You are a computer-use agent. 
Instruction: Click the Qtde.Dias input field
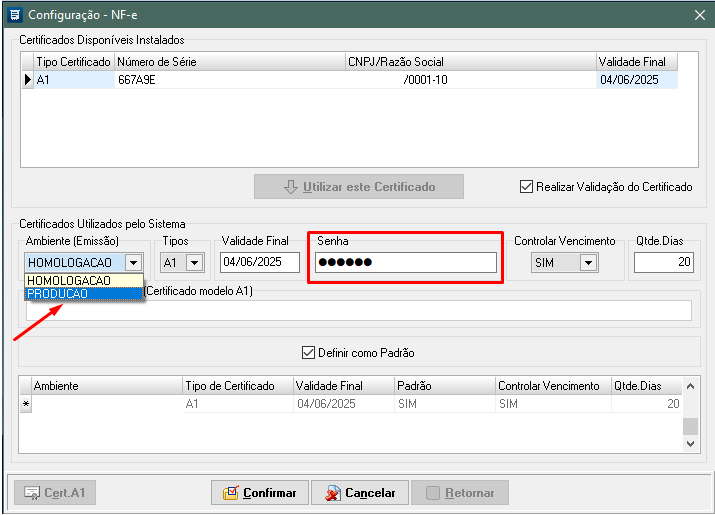click(663, 263)
